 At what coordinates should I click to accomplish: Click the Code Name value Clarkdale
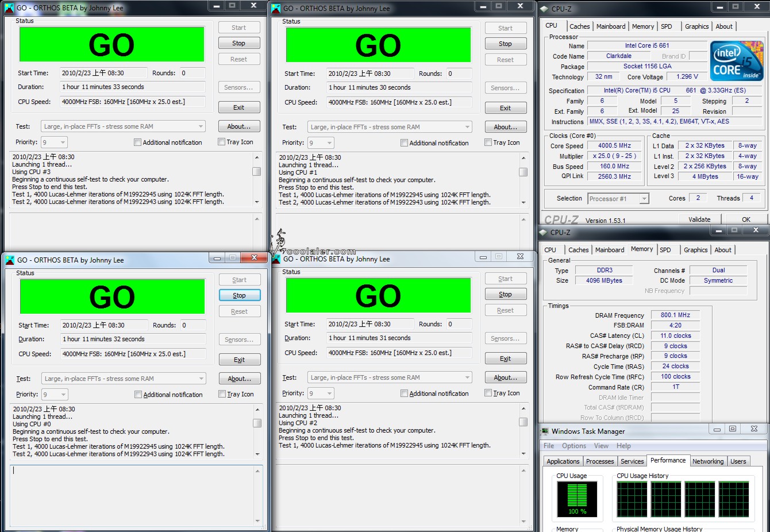tap(619, 56)
